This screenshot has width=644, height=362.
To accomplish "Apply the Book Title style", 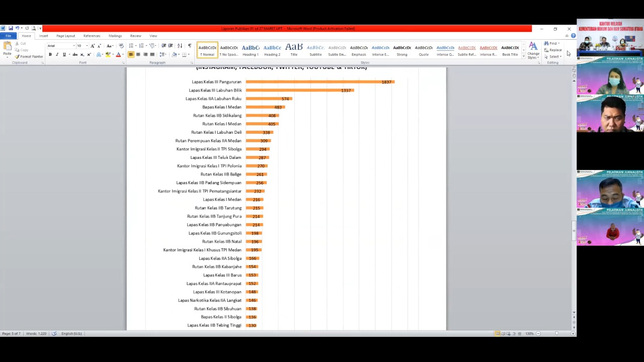I will click(x=510, y=50).
